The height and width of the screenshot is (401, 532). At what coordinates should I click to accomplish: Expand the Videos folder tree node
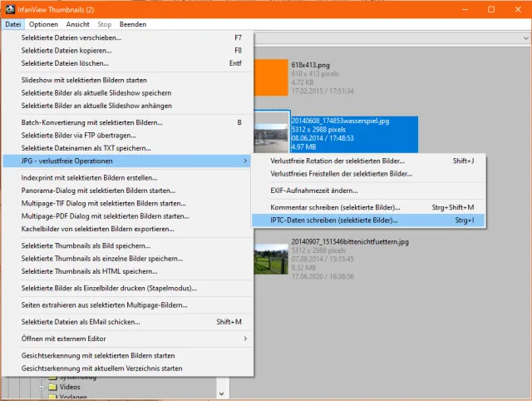point(40,387)
